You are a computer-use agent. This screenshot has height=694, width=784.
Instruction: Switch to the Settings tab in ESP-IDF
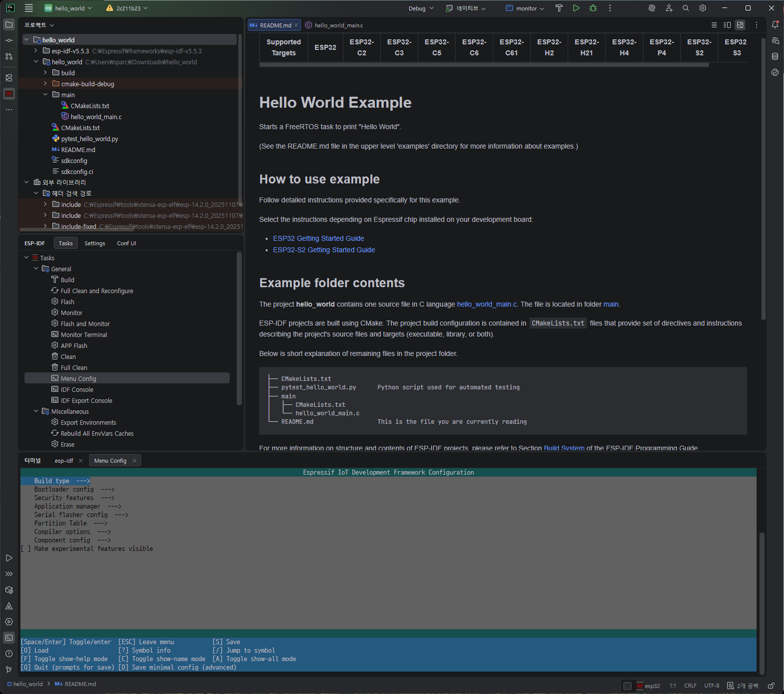point(95,243)
